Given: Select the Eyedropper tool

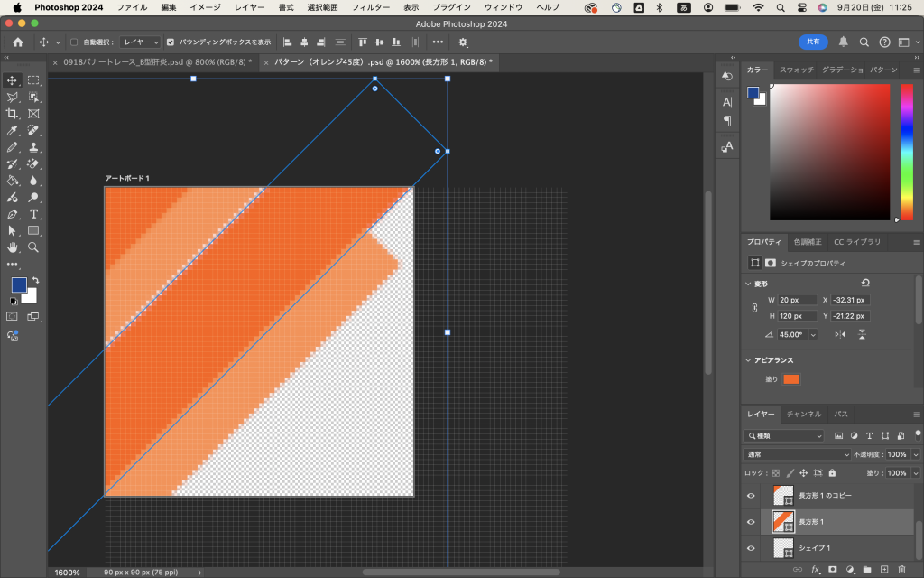Looking at the screenshot, I should click(13, 130).
